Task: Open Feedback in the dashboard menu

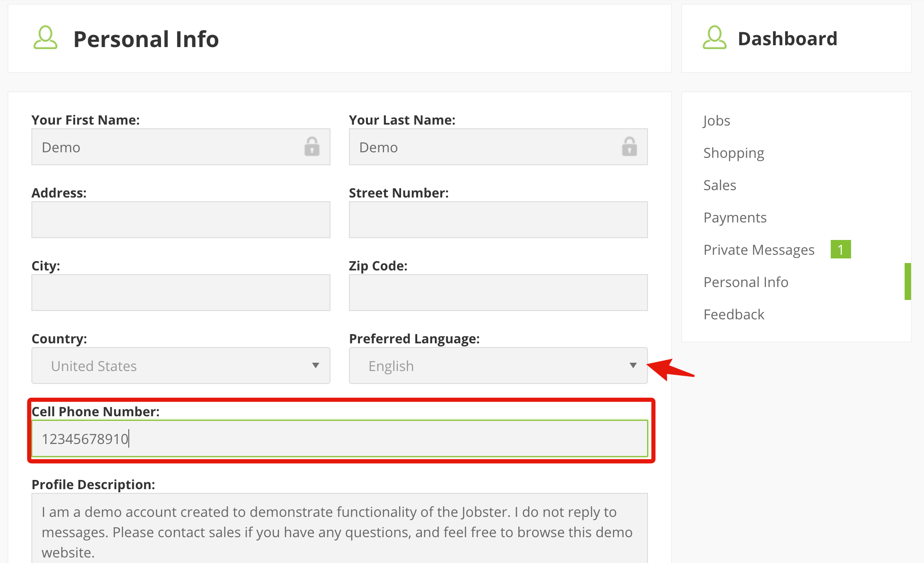Action: click(734, 315)
